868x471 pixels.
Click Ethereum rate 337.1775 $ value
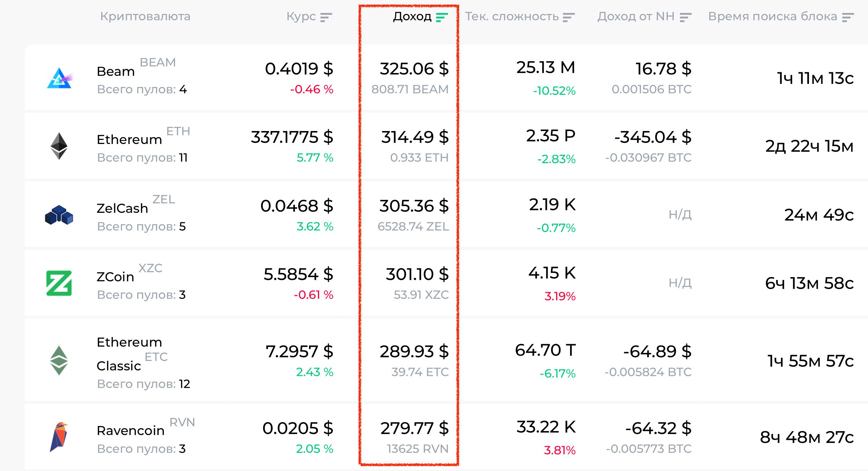pos(292,137)
